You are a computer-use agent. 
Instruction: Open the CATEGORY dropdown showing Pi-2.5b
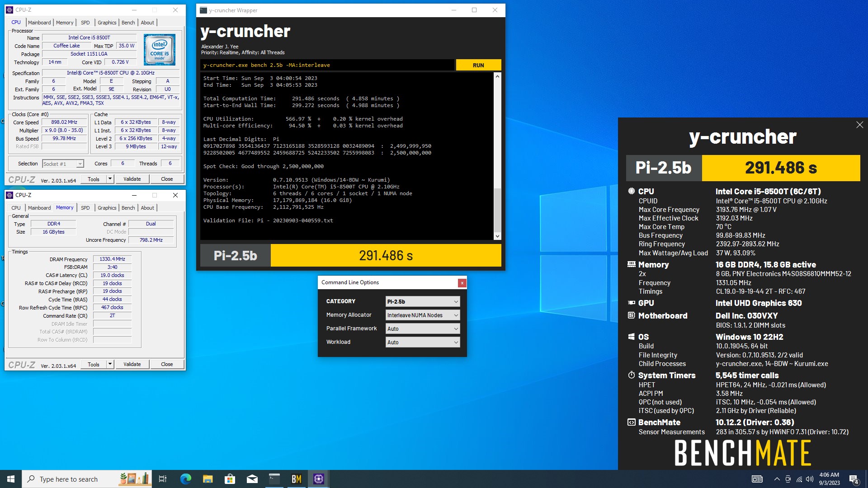point(423,301)
